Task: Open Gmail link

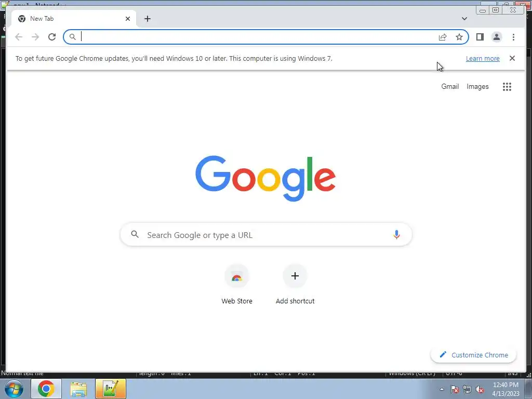Action: coord(450,86)
